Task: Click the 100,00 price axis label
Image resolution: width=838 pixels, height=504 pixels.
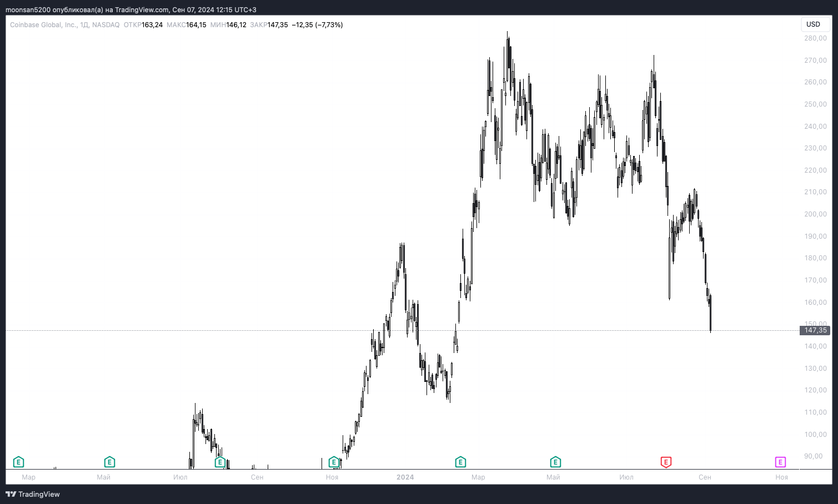Action: 815,435
